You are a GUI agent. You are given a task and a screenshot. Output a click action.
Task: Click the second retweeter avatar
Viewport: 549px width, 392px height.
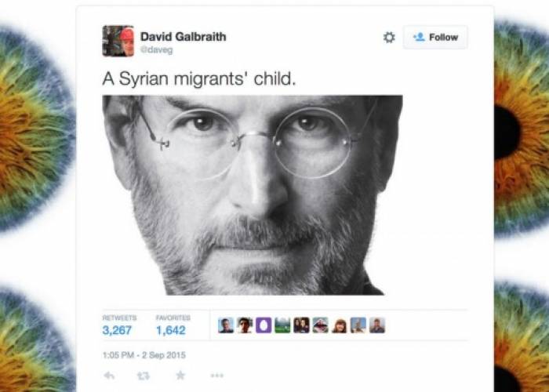(x=245, y=325)
